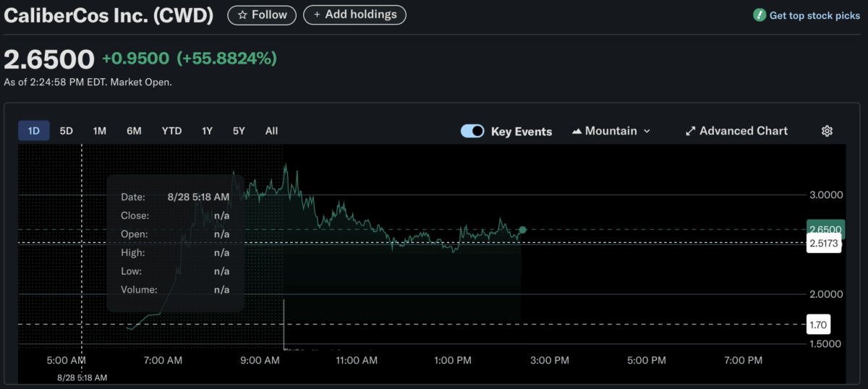Toggle the Key Events switch
Image resolution: width=868 pixels, height=389 pixels.
tap(472, 131)
